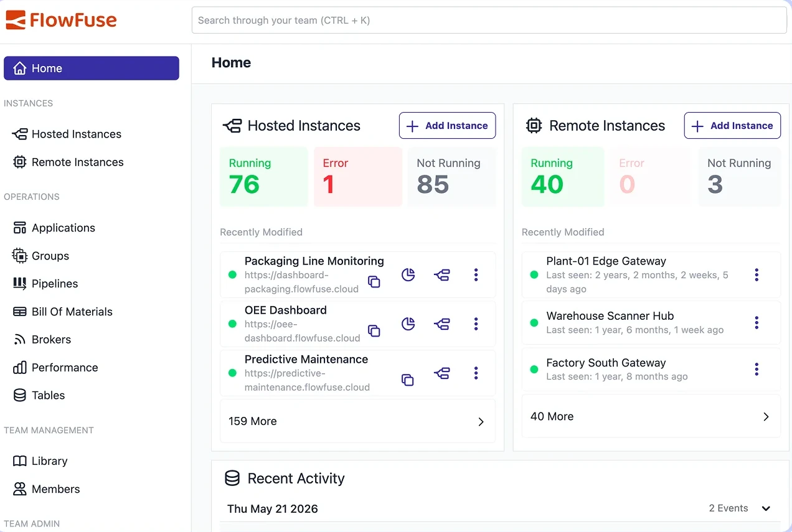Open Factory South Gateway device
Viewport: 792px width, 532px height.
tap(606, 363)
